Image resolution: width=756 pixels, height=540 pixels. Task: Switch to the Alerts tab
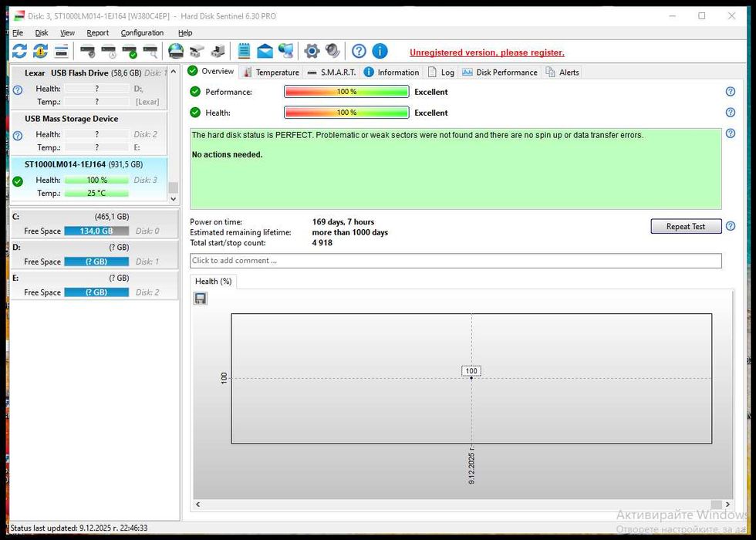tap(562, 73)
